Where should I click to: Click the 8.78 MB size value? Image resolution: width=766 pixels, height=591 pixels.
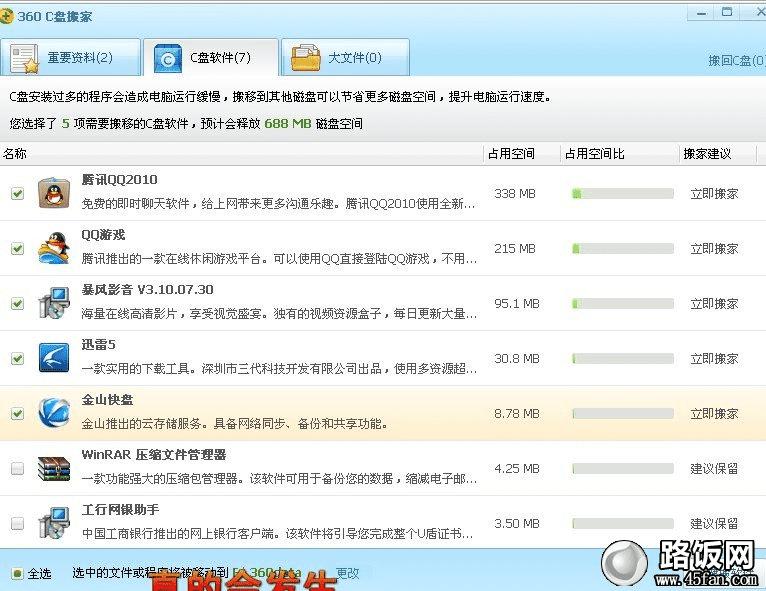tap(517, 414)
